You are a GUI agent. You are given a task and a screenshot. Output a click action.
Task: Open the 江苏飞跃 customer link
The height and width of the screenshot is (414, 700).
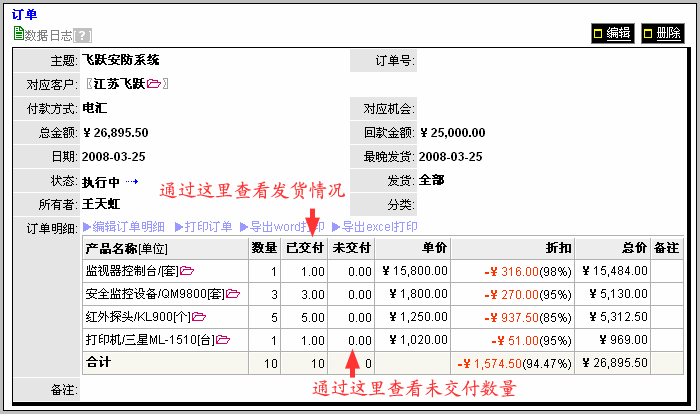pos(119,84)
